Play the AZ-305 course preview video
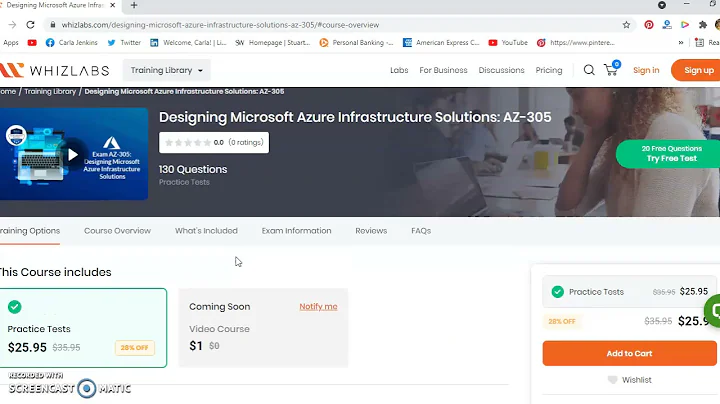Screen dimensions: 720x404 pos(73,155)
